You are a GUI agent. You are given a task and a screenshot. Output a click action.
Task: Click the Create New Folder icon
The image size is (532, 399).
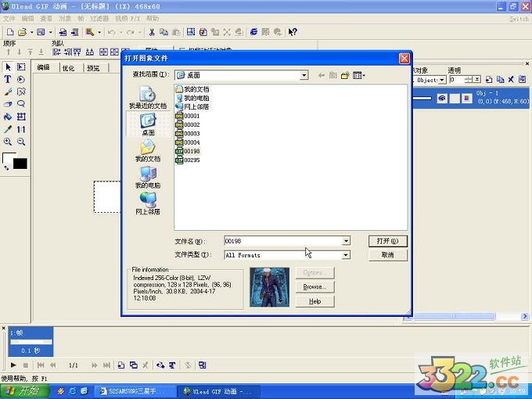[x=345, y=75]
